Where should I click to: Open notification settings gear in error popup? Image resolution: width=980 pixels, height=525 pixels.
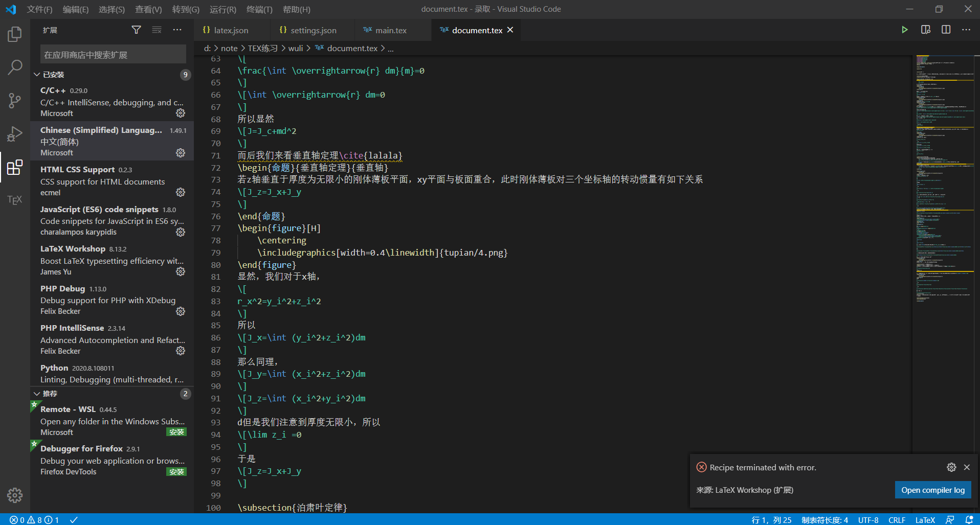pyautogui.click(x=951, y=467)
